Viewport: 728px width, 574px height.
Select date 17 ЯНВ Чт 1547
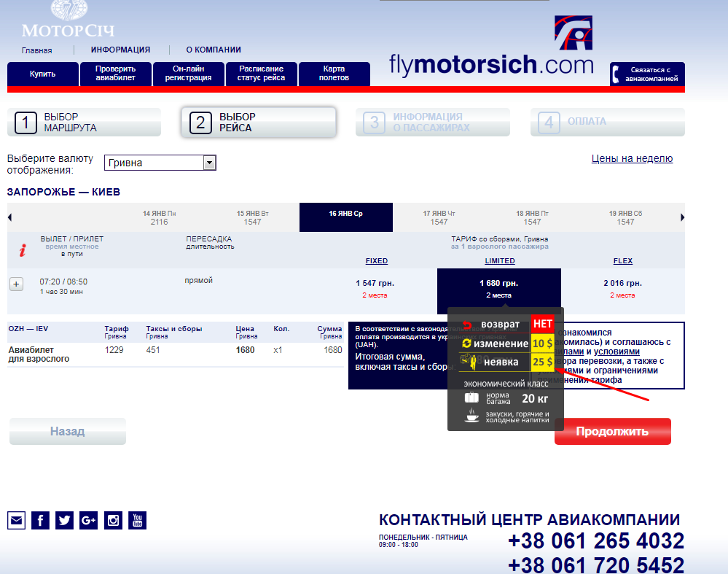(x=439, y=217)
